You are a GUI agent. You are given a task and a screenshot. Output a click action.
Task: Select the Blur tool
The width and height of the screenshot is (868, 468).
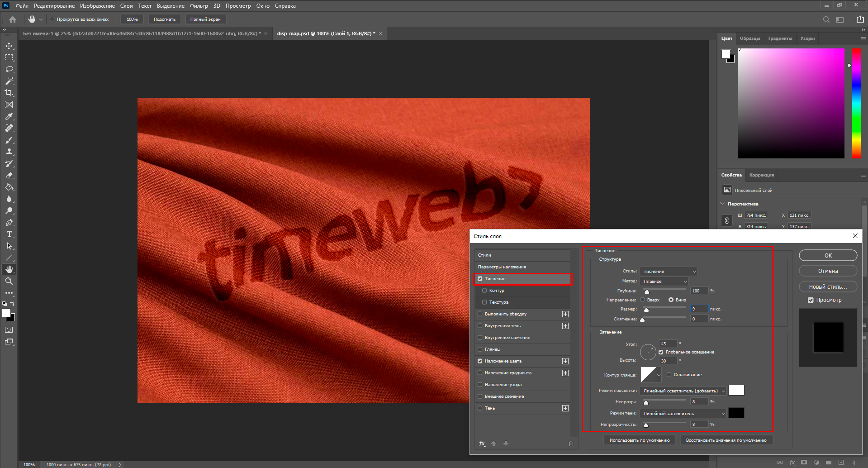pos(9,199)
